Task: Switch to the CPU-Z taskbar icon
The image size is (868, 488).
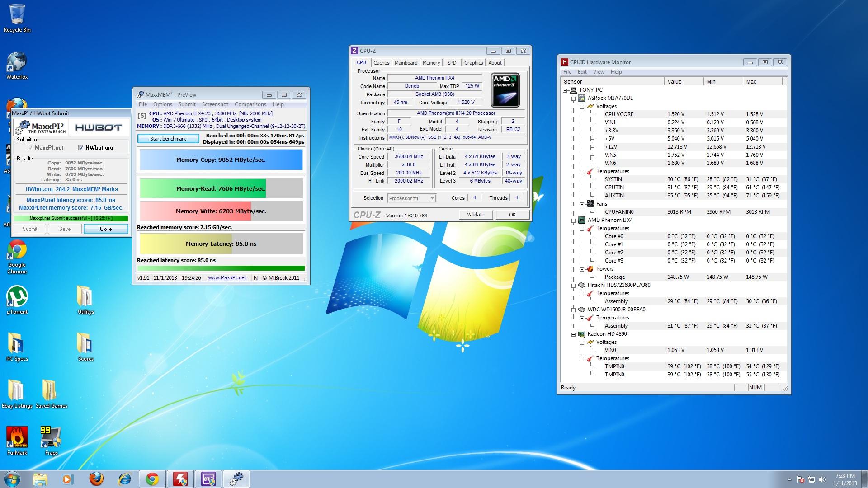Action: coord(208,479)
